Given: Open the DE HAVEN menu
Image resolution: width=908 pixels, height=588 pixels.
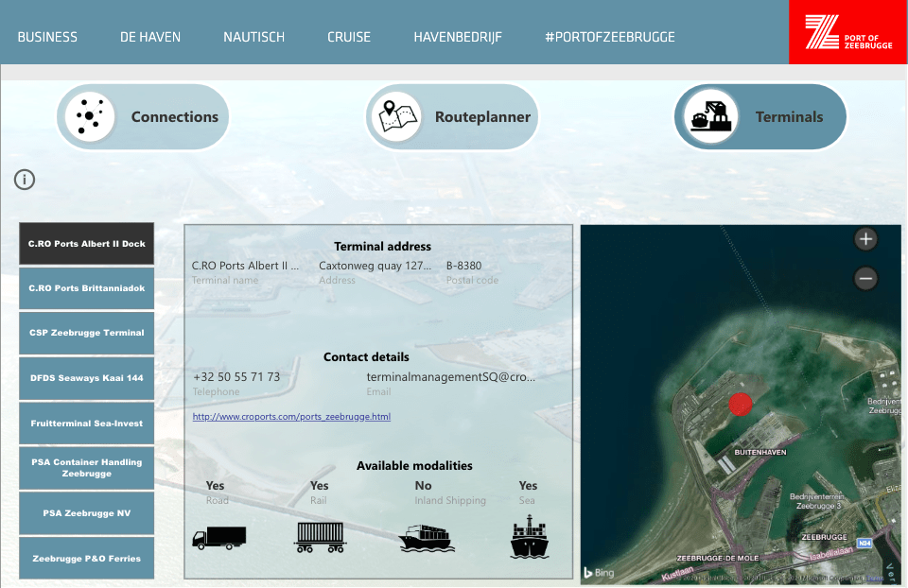Looking at the screenshot, I should [x=150, y=37].
